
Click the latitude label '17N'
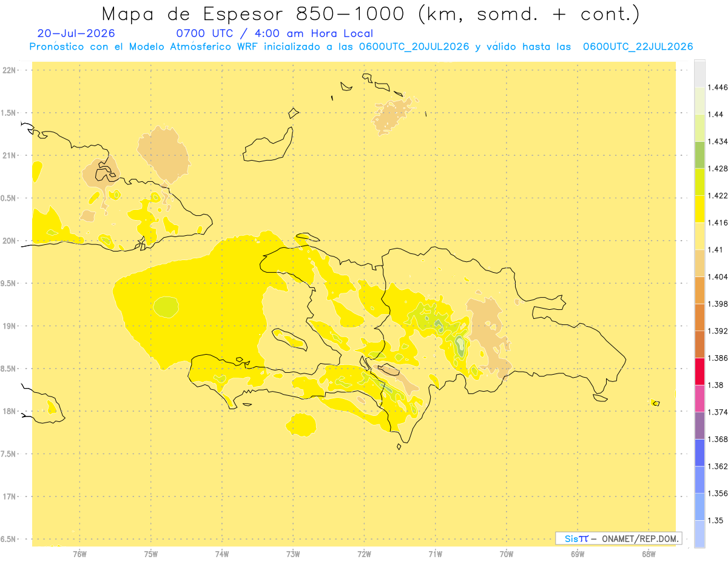[x=10, y=497]
